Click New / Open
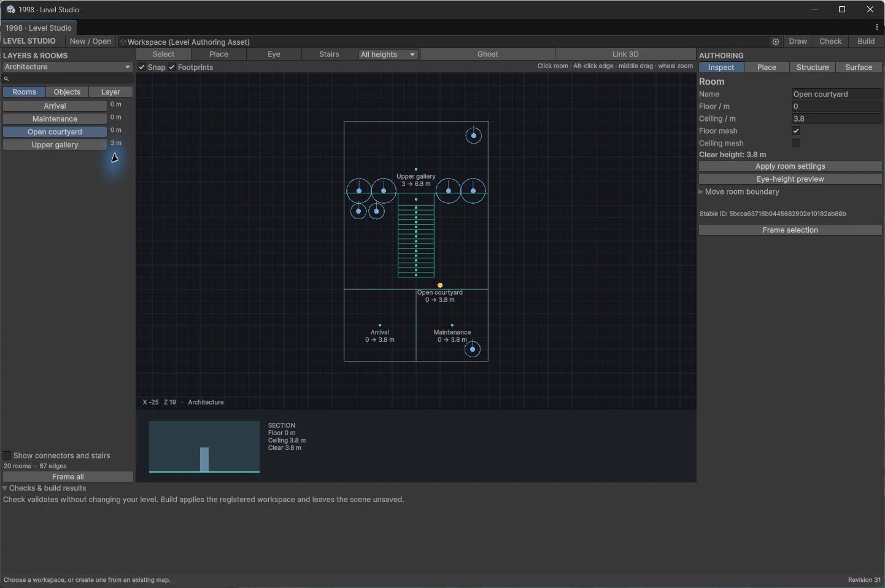 coord(90,41)
